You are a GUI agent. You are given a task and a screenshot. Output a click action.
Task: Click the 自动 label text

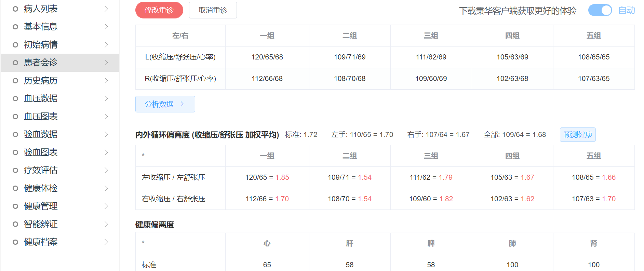[x=627, y=10]
